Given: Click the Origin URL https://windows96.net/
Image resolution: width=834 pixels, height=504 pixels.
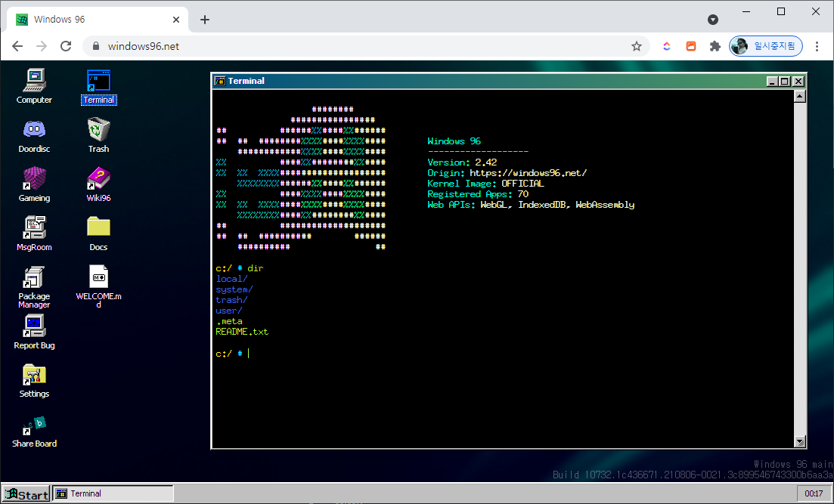Looking at the screenshot, I should [x=529, y=173].
